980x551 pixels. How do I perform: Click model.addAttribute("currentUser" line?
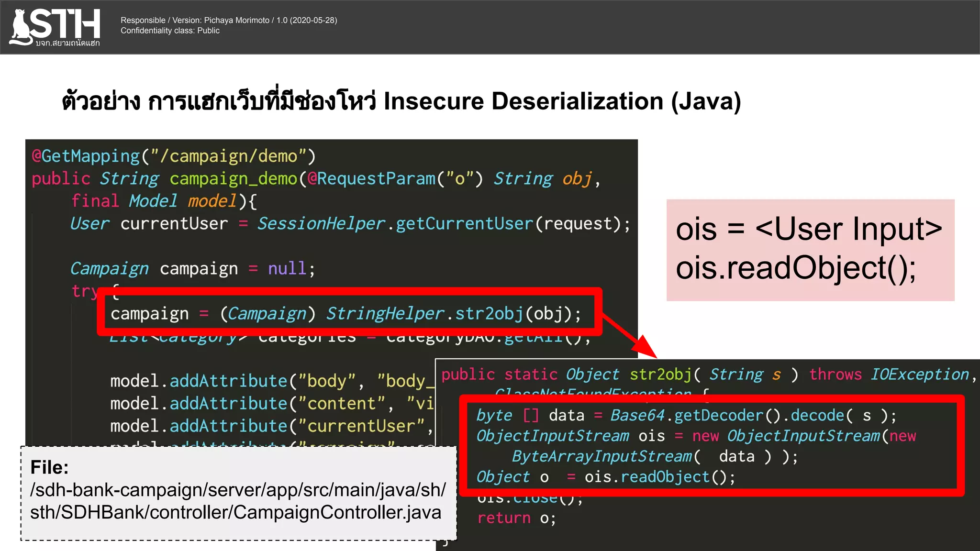tap(272, 426)
